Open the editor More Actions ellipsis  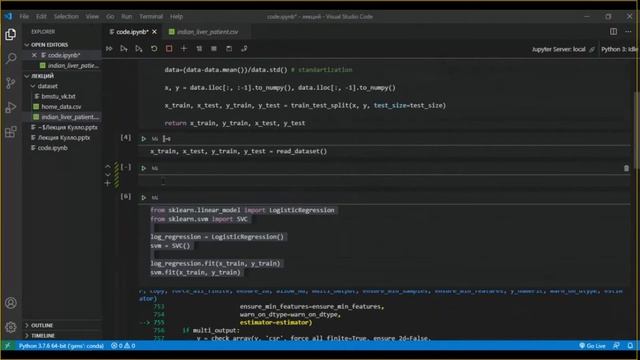pos(628,31)
